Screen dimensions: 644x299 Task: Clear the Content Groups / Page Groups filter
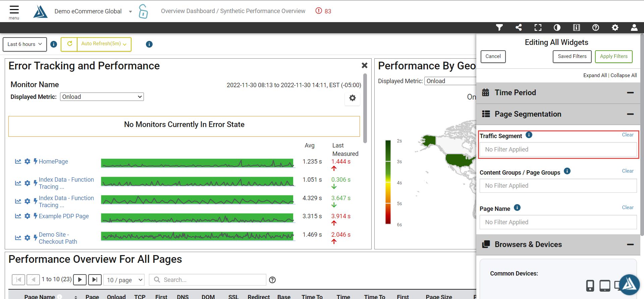click(628, 171)
